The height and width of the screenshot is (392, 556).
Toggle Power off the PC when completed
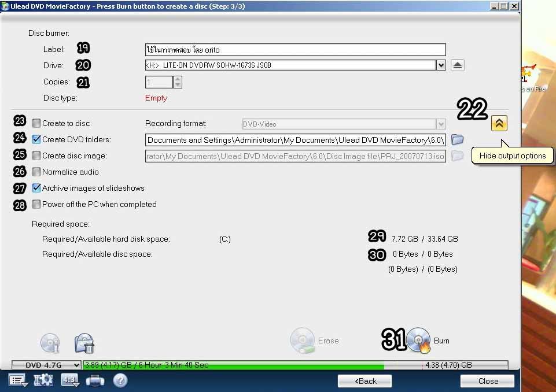[37, 204]
